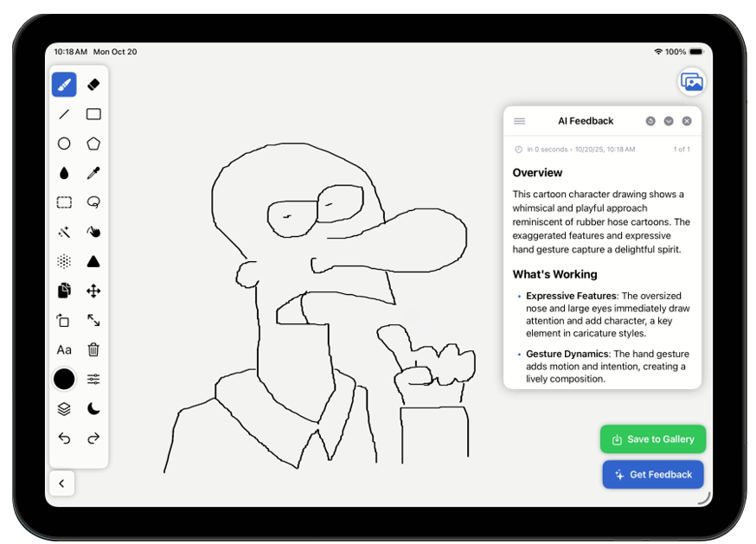Activate the magic wand tool
Viewport: 756px width, 544px height.
tap(64, 232)
